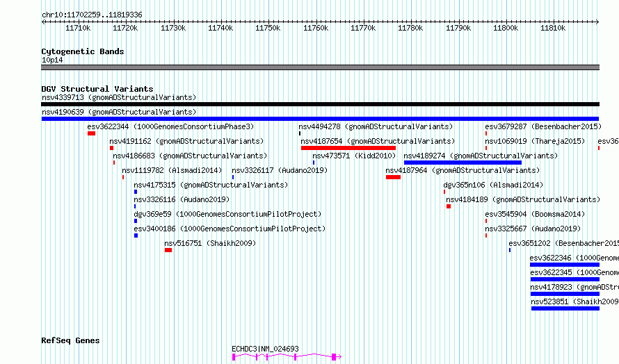Screen dimensions: 619x364
Task: Click the 10p14 band label
Action: (52, 60)
